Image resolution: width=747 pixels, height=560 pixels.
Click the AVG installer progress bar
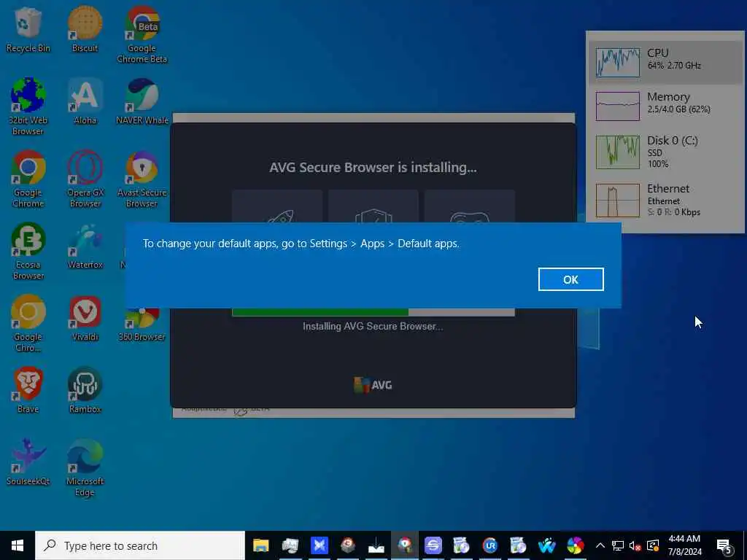pos(373,312)
